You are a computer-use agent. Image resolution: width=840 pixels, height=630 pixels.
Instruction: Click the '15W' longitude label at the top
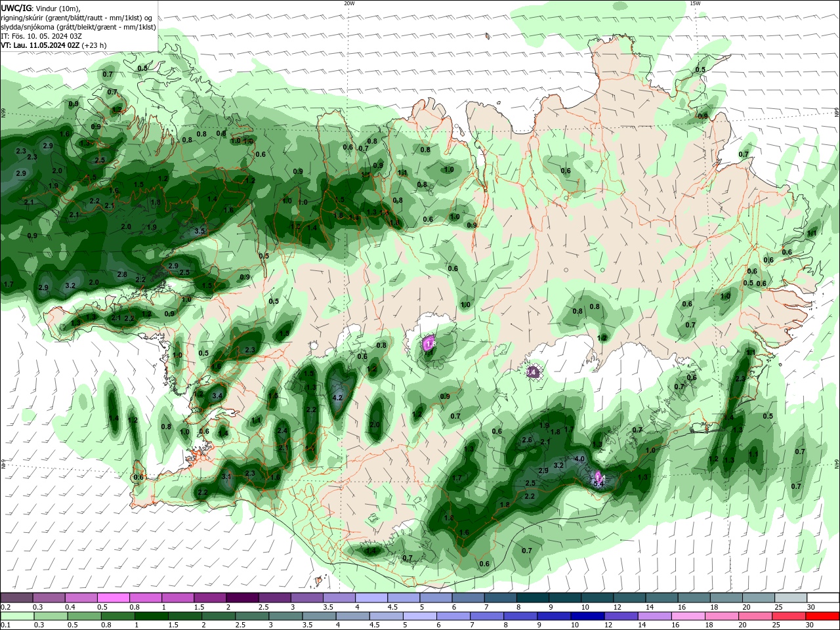pos(696,3)
